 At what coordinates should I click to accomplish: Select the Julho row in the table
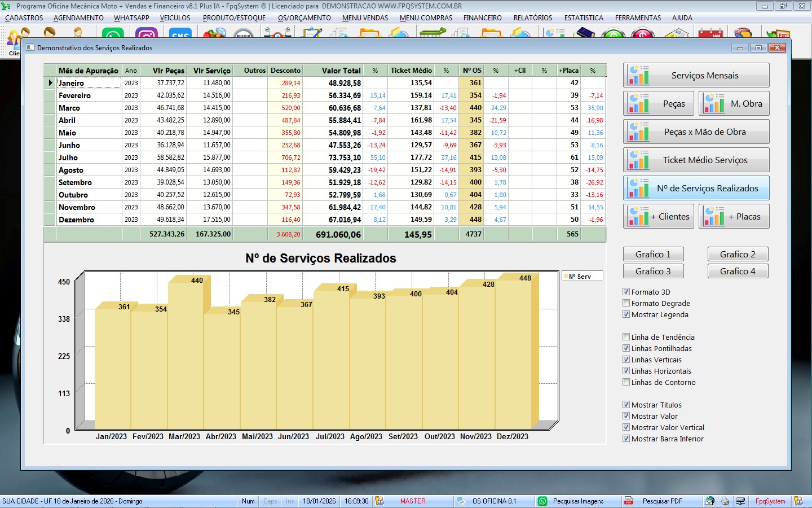pyautogui.click(x=68, y=157)
